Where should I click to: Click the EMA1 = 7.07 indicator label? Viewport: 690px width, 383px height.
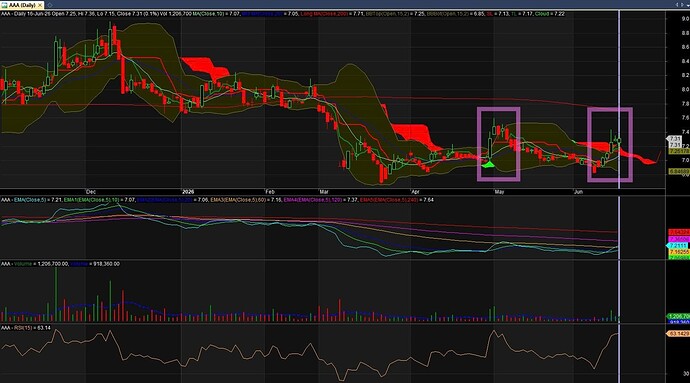click(x=100, y=200)
